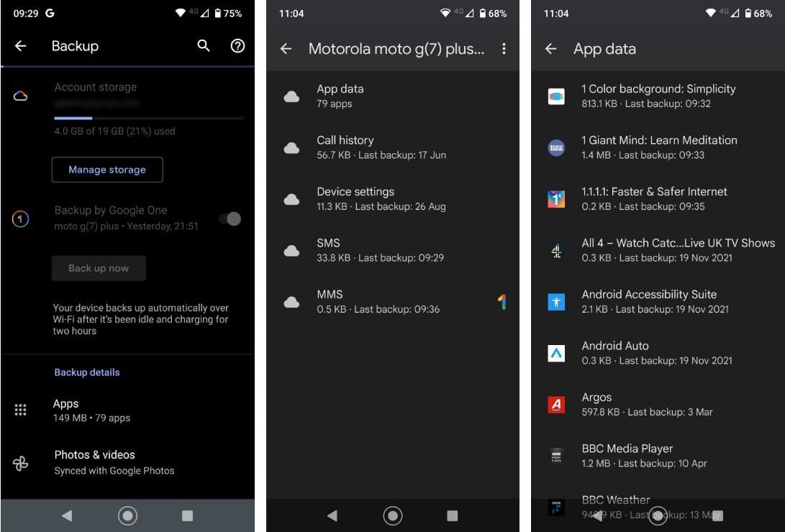Tap the Argos app icon
The width and height of the screenshot is (785, 532).
click(x=555, y=404)
